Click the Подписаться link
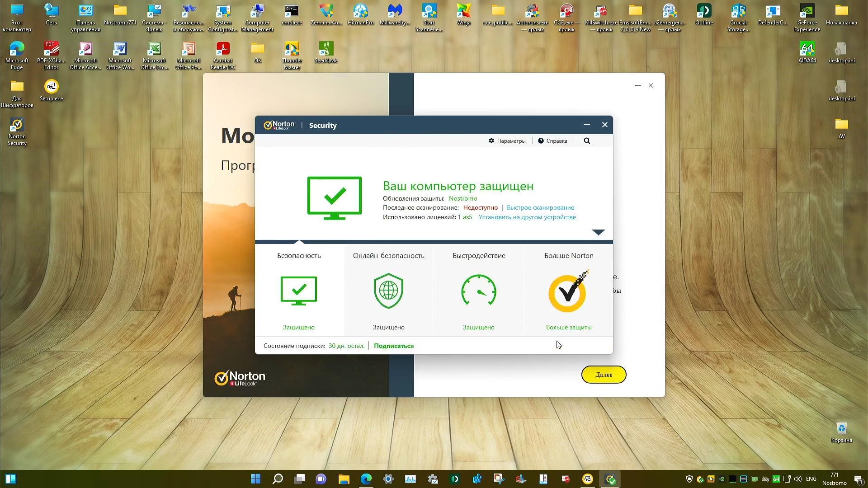The image size is (868, 488). click(393, 345)
